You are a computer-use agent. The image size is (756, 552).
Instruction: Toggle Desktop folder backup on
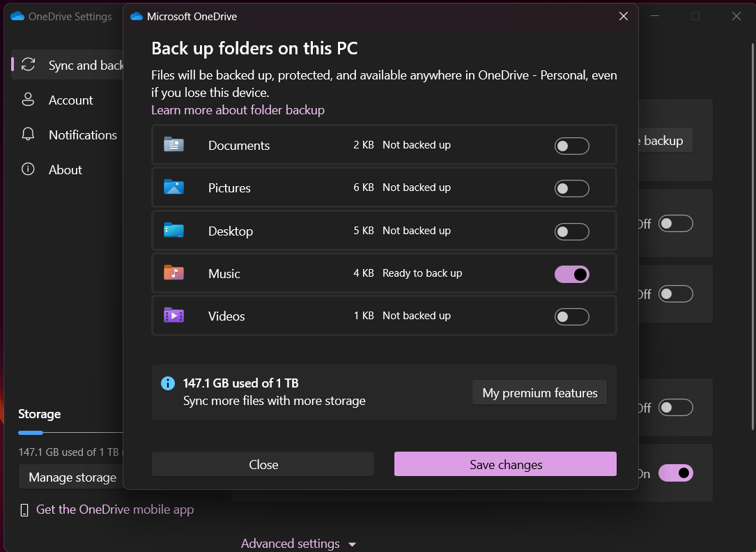click(x=572, y=231)
